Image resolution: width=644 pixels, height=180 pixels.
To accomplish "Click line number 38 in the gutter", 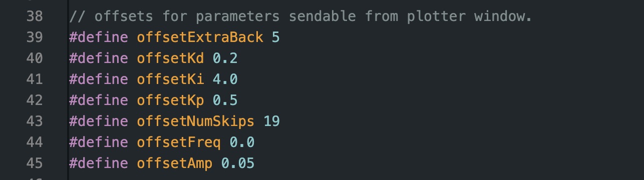I will click(x=34, y=17).
